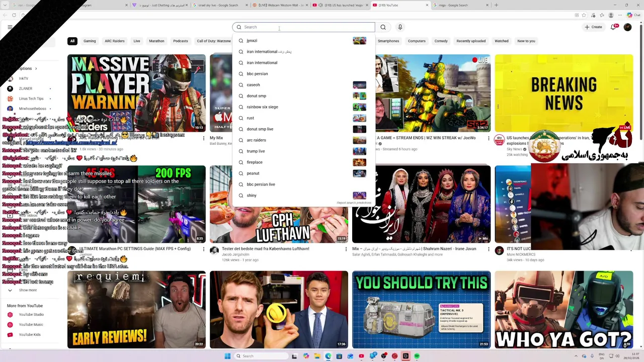Select the 'Comedy' filter chip

pyautogui.click(x=441, y=41)
